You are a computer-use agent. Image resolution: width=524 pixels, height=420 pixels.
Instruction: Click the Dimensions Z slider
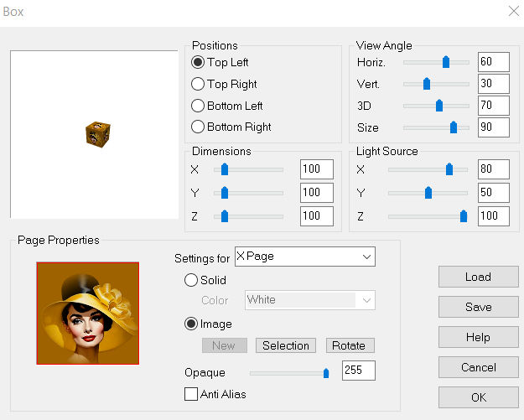[x=248, y=216]
